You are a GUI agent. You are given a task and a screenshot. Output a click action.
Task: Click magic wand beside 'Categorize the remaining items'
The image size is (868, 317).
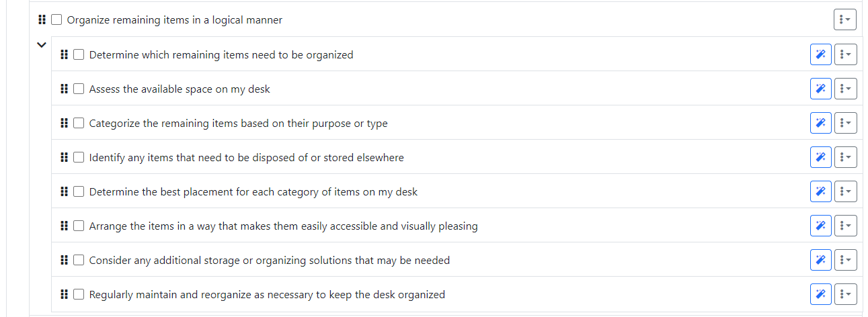click(x=820, y=123)
